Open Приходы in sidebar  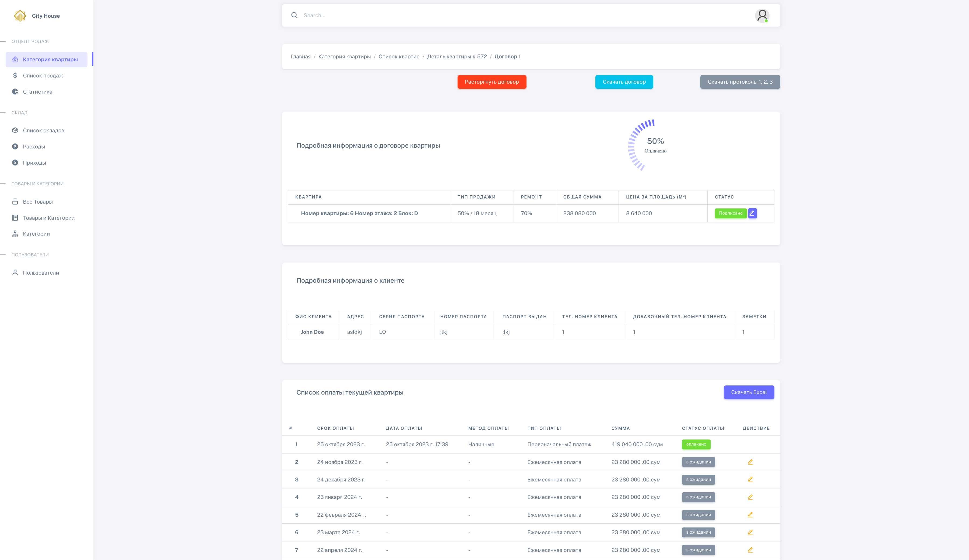47,162
